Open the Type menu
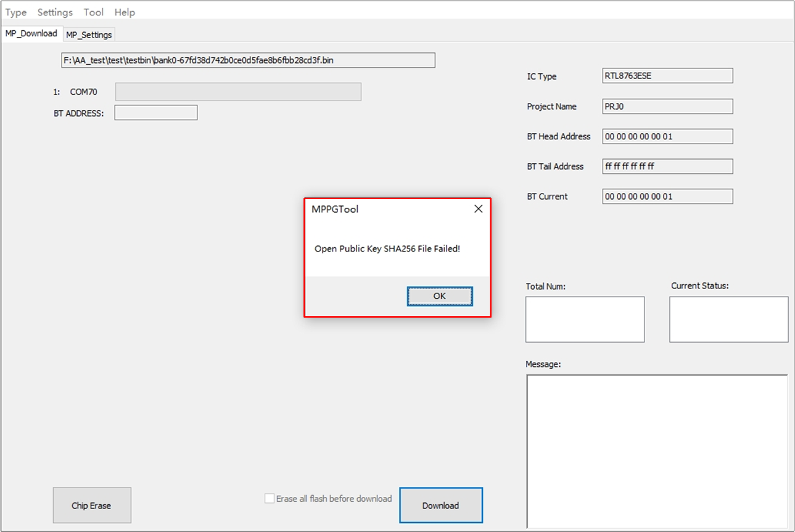795x532 pixels. pos(16,12)
